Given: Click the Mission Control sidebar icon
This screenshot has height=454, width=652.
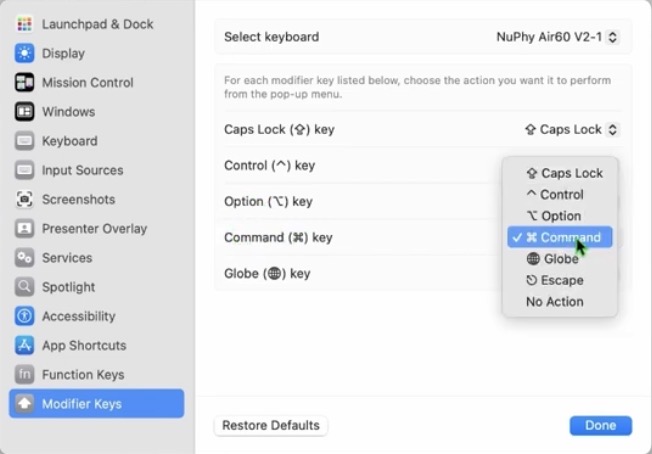Looking at the screenshot, I should click(x=25, y=82).
